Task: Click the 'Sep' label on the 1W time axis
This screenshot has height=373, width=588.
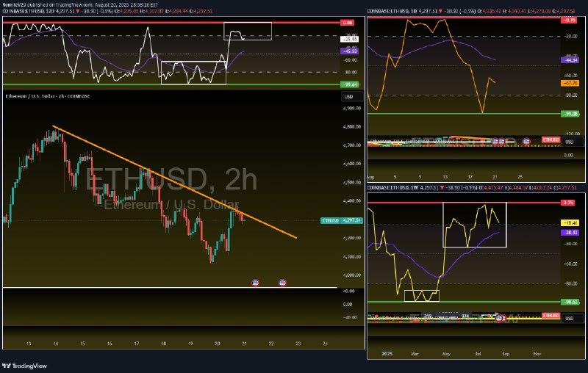Action: coord(506,353)
